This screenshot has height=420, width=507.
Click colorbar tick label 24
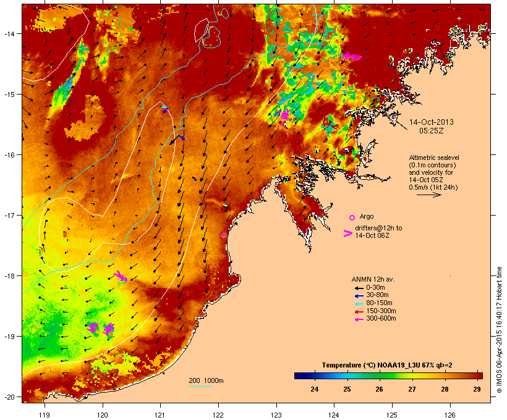[x=314, y=389]
